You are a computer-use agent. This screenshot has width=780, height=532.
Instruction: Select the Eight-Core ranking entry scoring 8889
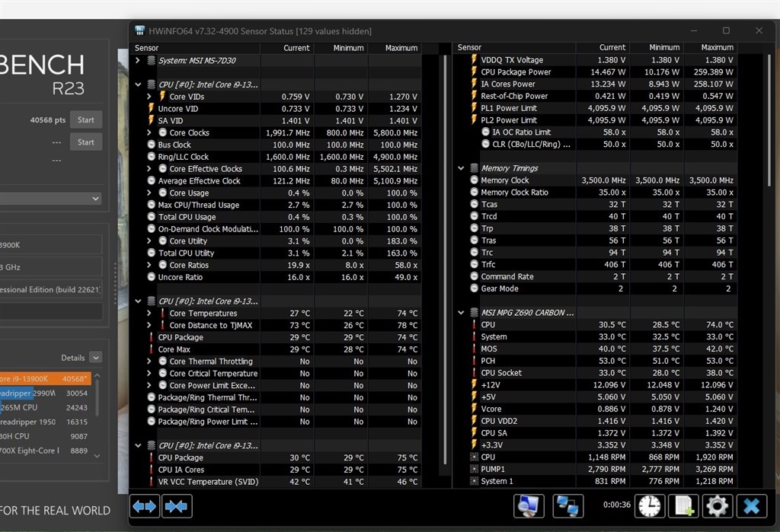[45, 451]
